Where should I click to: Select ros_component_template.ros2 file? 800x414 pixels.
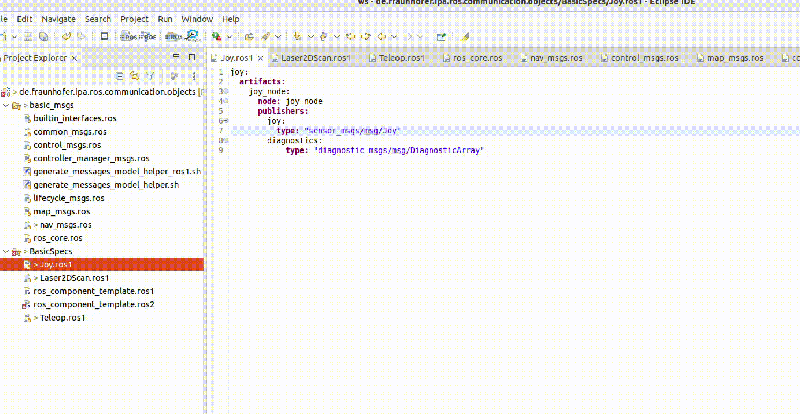93,304
